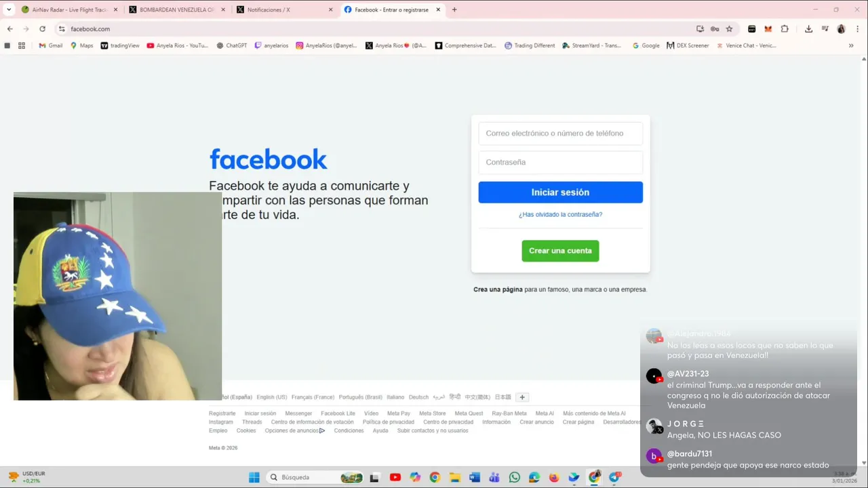
Task: Open the Chrome apps grid icon
Action: click(22, 45)
